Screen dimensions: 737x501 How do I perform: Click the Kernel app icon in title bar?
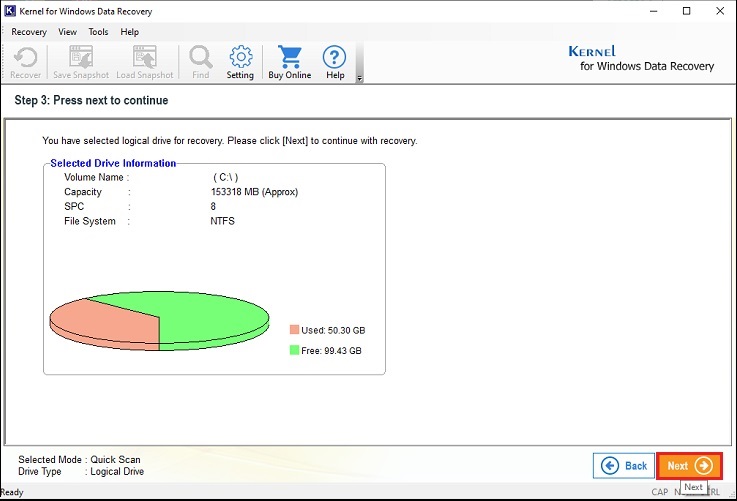(x=10, y=11)
